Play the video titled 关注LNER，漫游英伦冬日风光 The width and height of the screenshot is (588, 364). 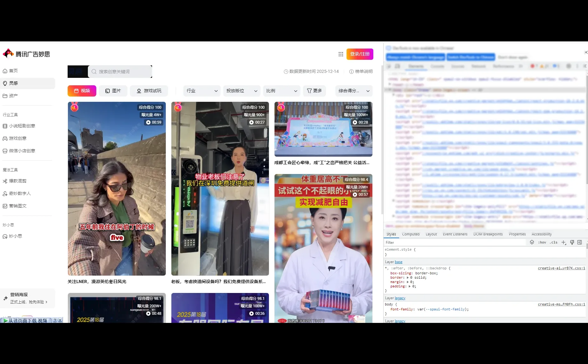[117, 188]
